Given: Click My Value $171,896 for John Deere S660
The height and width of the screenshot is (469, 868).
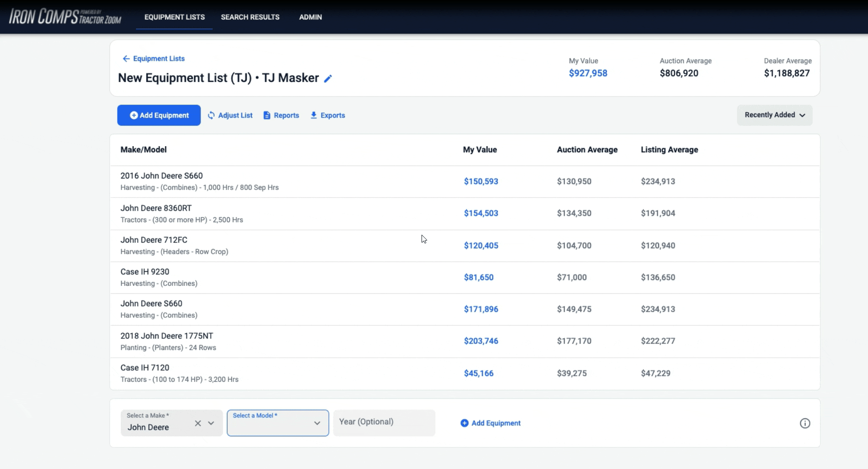Looking at the screenshot, I should (481, 309).
